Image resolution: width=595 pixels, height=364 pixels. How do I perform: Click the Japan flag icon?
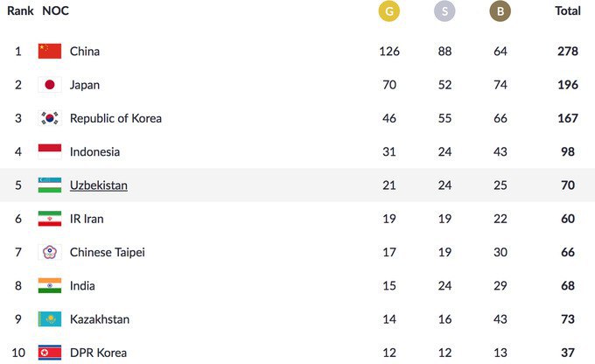[50, 85]
